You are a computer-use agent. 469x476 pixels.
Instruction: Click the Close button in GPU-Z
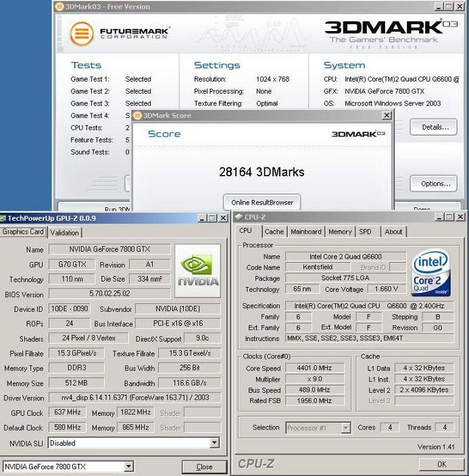click(x=204, y=467)
